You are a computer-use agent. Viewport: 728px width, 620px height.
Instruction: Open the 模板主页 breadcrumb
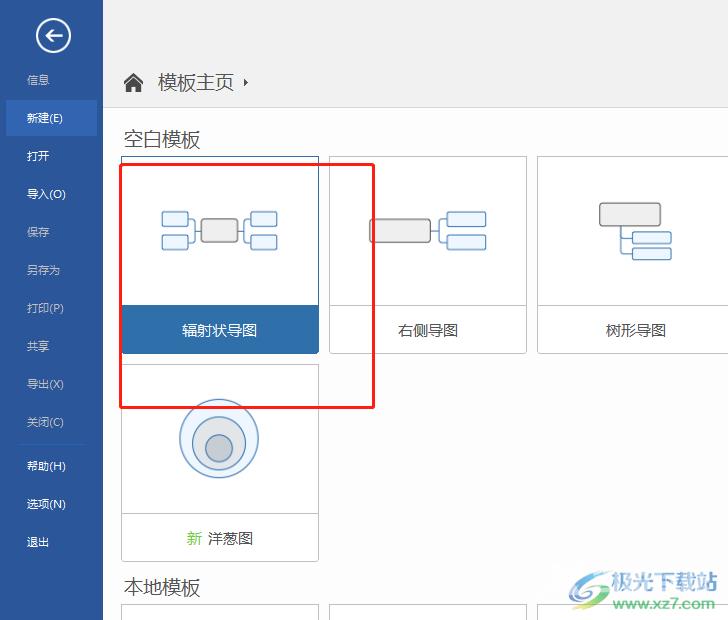(195, 83)
